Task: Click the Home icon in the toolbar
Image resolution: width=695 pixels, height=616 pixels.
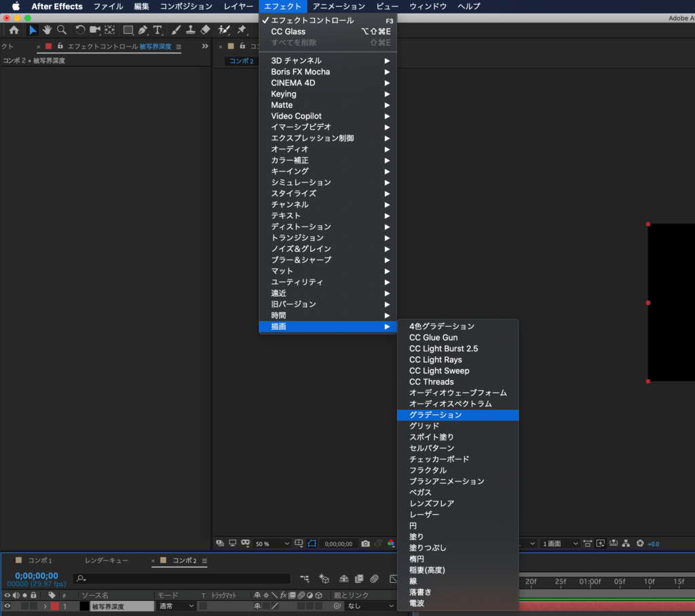Action: 14,30
